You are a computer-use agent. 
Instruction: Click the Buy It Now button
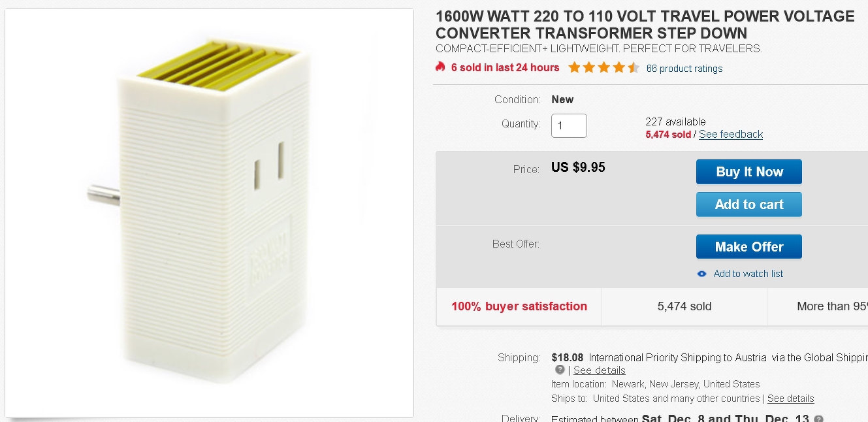click(749, 172)
